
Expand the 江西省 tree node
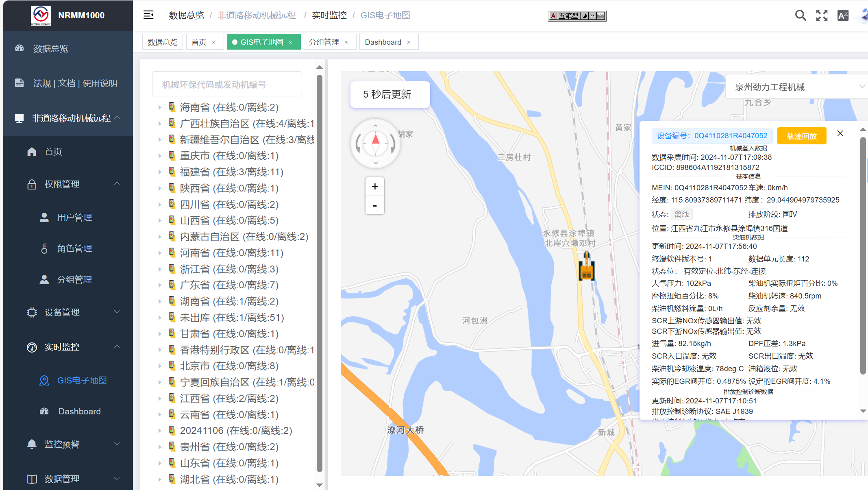pos(160,399)
